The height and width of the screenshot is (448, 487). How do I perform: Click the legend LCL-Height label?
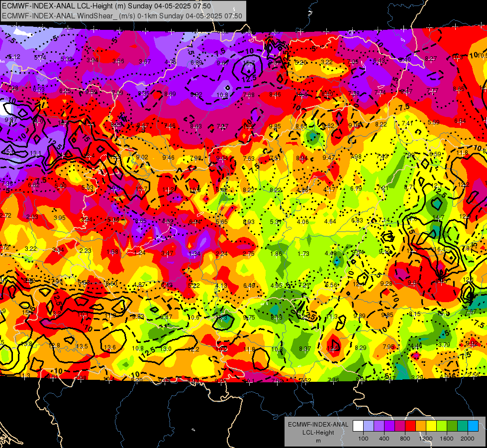click(x=318, y=433)
